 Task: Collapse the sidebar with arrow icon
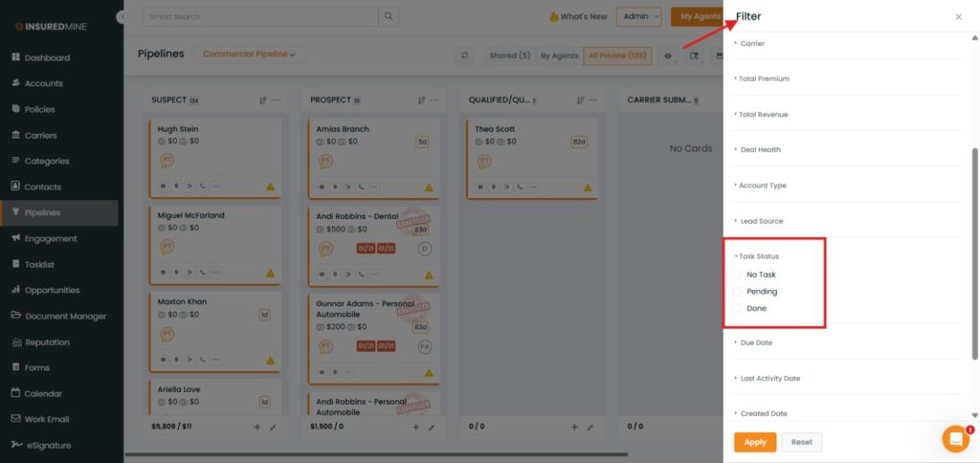[122, 17]
